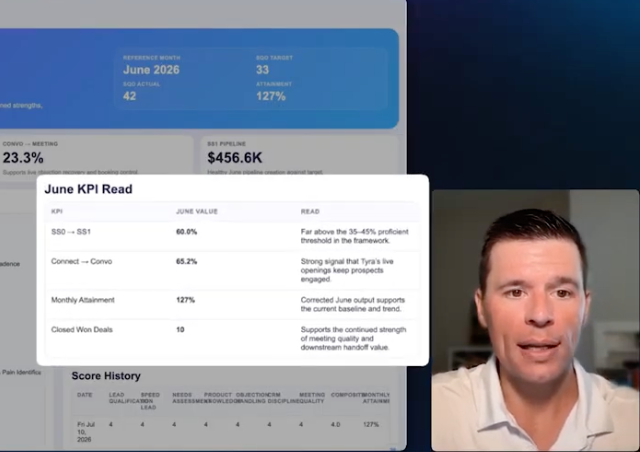Click the SQO Target value 33

262,70
